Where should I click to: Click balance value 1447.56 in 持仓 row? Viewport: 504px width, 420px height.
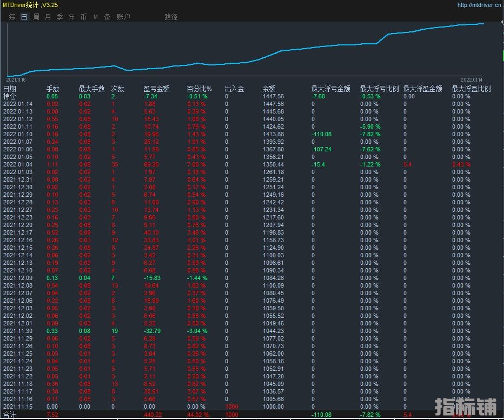tap(273, 96)
